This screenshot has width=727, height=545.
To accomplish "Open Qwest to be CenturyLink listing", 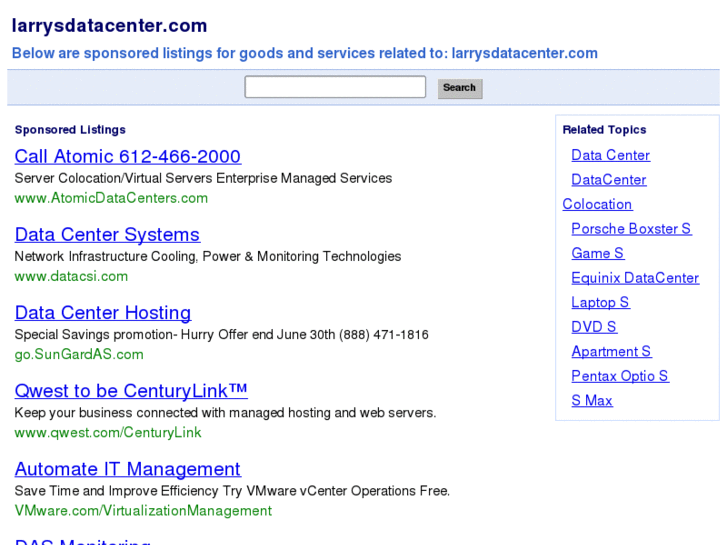I will (131, 391).
